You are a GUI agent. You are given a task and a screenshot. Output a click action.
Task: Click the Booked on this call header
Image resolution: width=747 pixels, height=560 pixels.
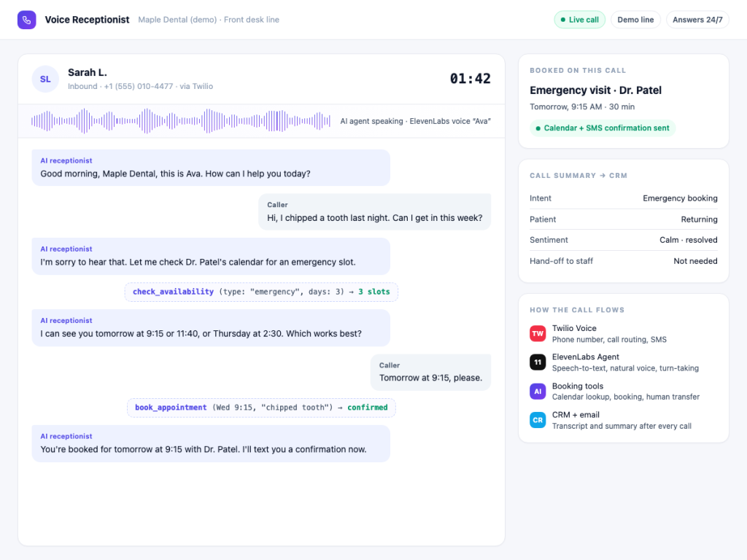pyautogui.click(x=578, y=71)
